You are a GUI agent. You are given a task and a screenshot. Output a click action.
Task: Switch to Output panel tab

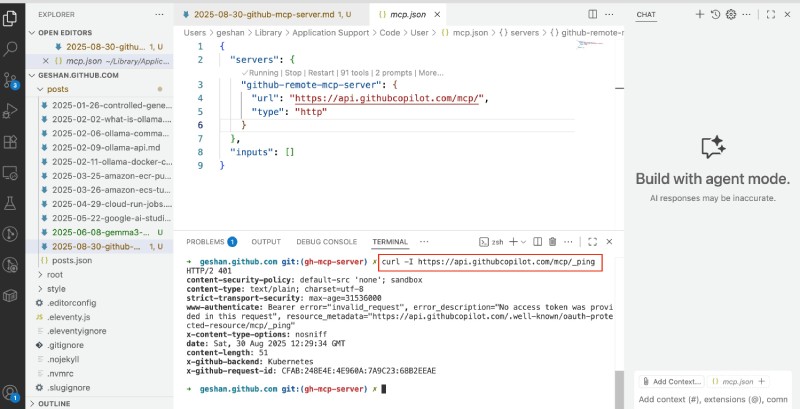(266, 242)
